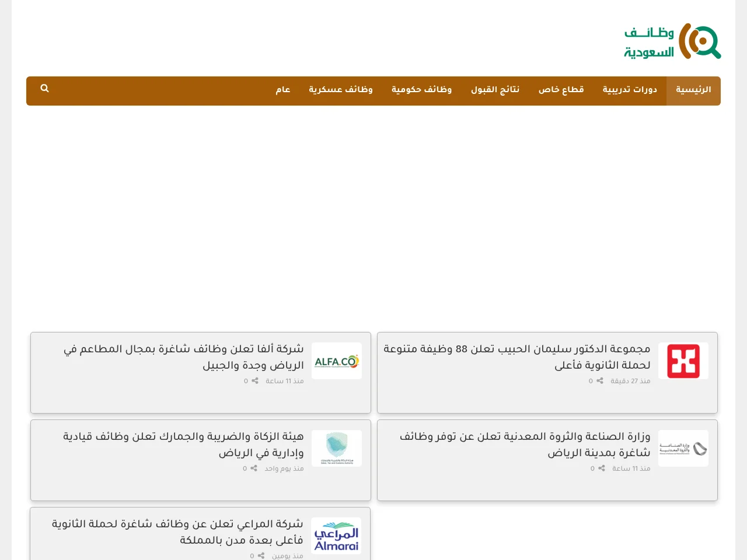Viewport: 747px width, 560px height.
Task: Click timestamp منذ يومين under Almarai post
Action: click(288, 556)
